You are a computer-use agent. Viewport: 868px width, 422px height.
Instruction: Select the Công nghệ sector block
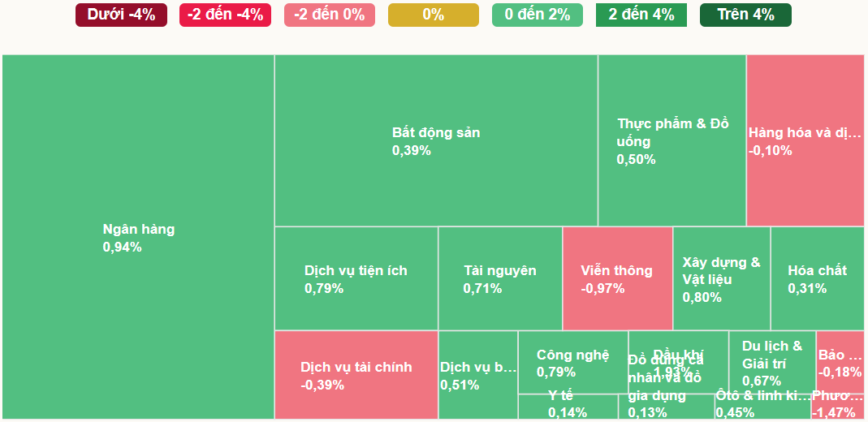572,362
